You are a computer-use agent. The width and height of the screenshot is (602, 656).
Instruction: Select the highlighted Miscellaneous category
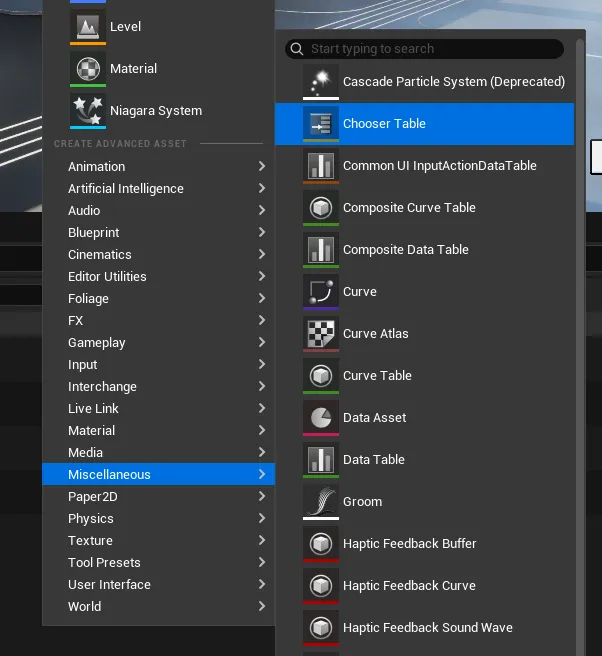pos(159,474)
